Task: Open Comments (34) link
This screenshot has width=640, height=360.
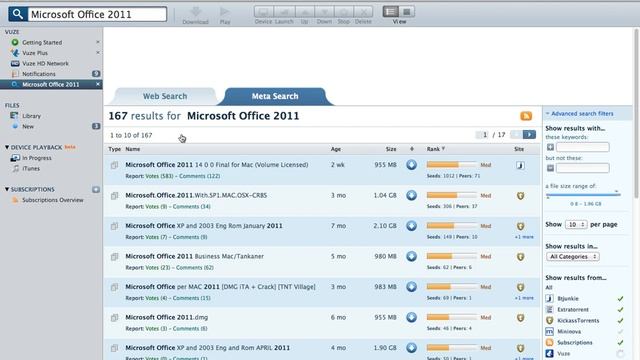Action: pos(192,207)
